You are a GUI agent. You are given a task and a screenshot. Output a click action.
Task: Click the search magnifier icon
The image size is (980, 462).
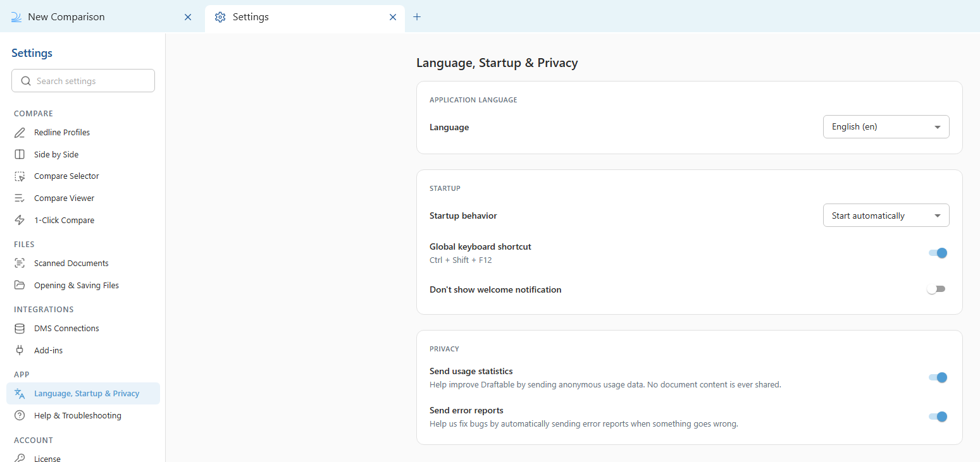pyautogui.click(x=26, y=81)
